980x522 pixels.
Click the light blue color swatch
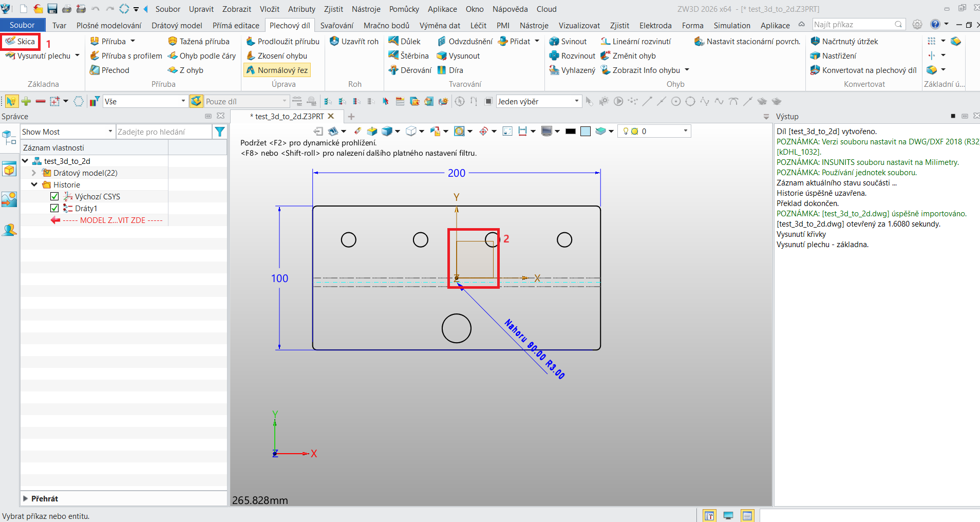pos(586,132)
